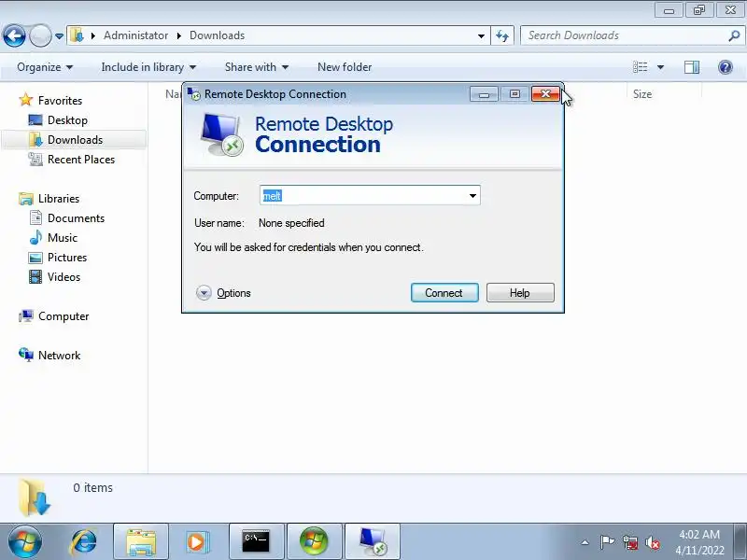Open the view options dropdown arrow
The width and height of the screenshot is (747, 560).
tap(660, 67)
